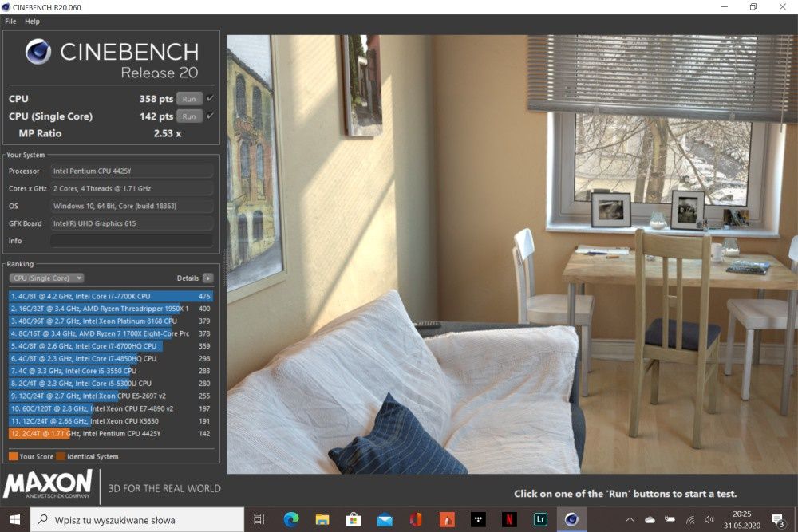
Task: Select ranking row 5 Intel Core i7-6700HQ
Action: tap(110, 346)
